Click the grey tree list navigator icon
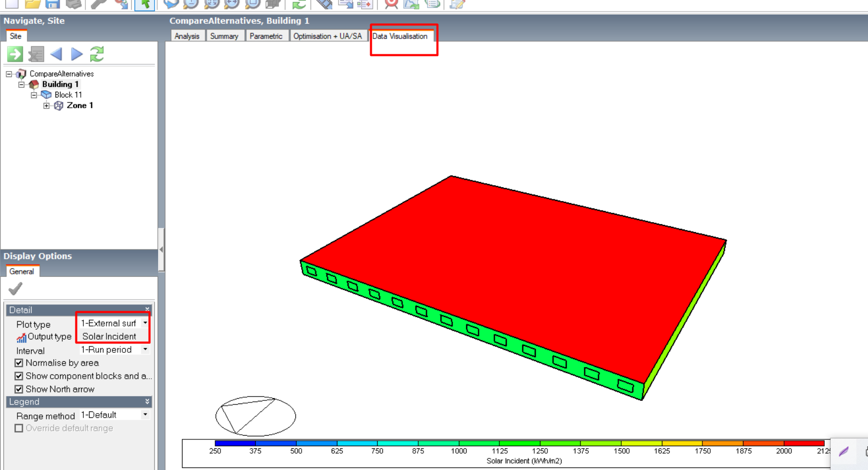 click(x=36, y=54)
